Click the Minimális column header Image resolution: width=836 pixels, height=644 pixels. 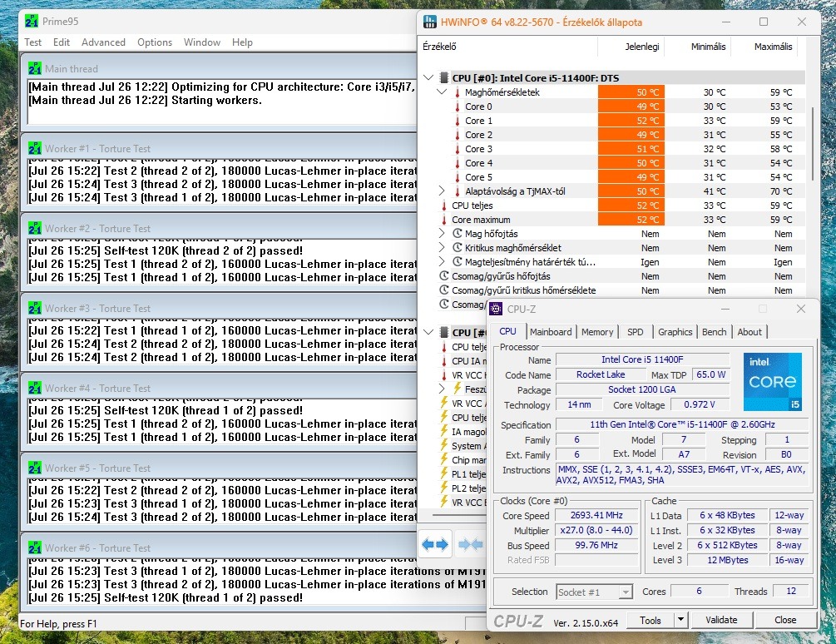698,47
